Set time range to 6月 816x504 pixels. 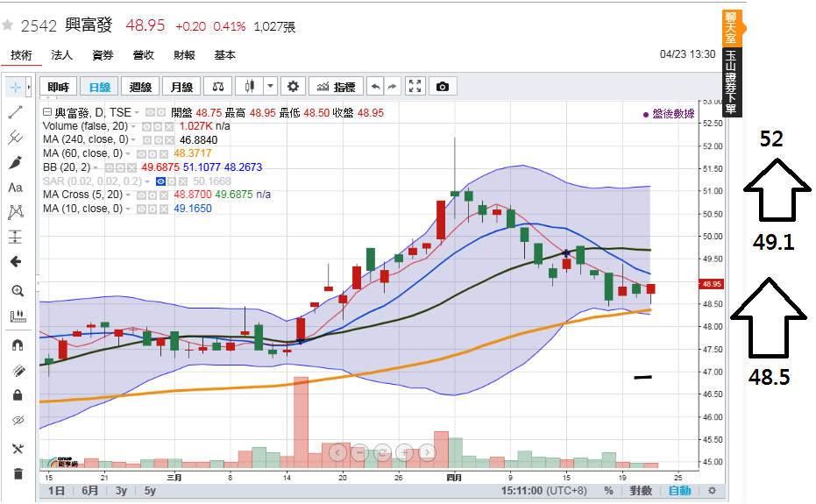click(90, 491)
